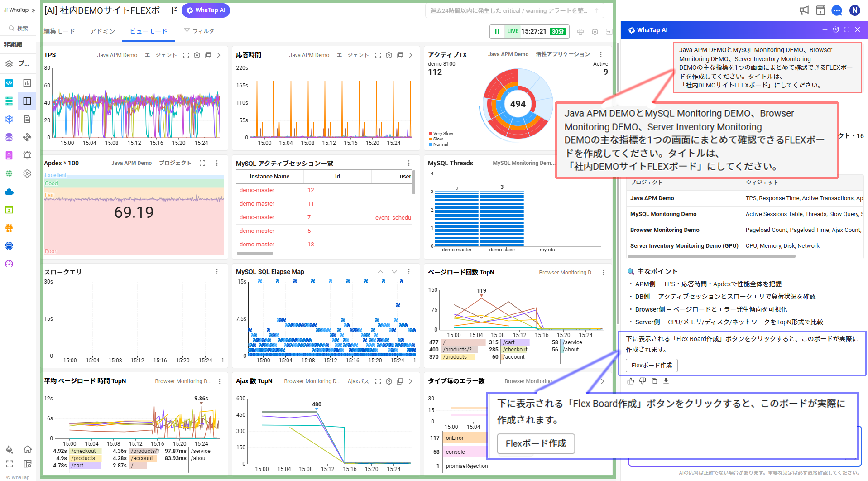Download the AI response
Image resolution: width=868 pixels, height=481 pixels.
(666, 381)
